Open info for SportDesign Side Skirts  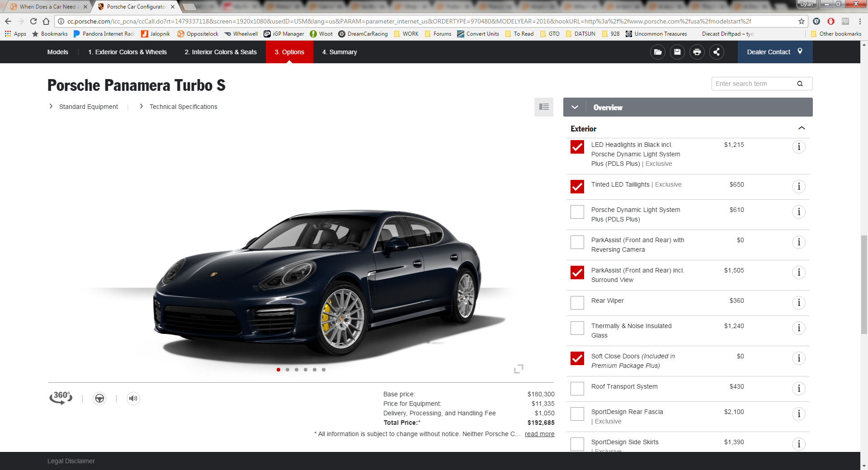click(799, 444)
